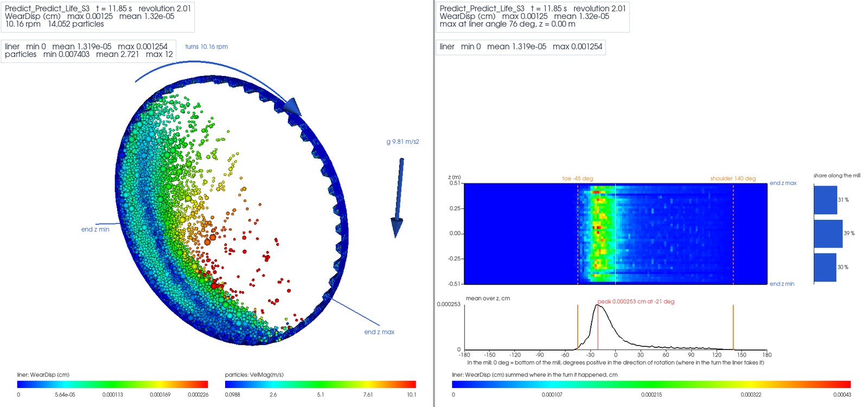
Task: Click the "0.000107" color scale value
Action: point(552,395)
